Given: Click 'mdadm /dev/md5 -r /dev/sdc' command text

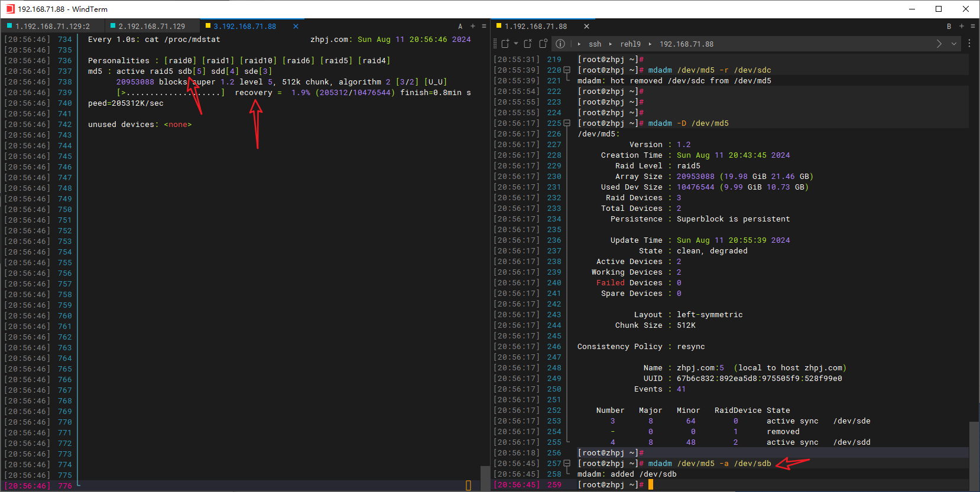Looking at the screenshot, I should tap(710, 70).
